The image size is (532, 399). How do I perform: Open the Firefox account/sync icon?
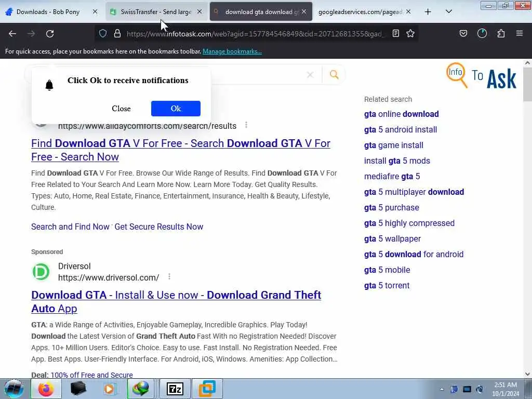(482, 33)
